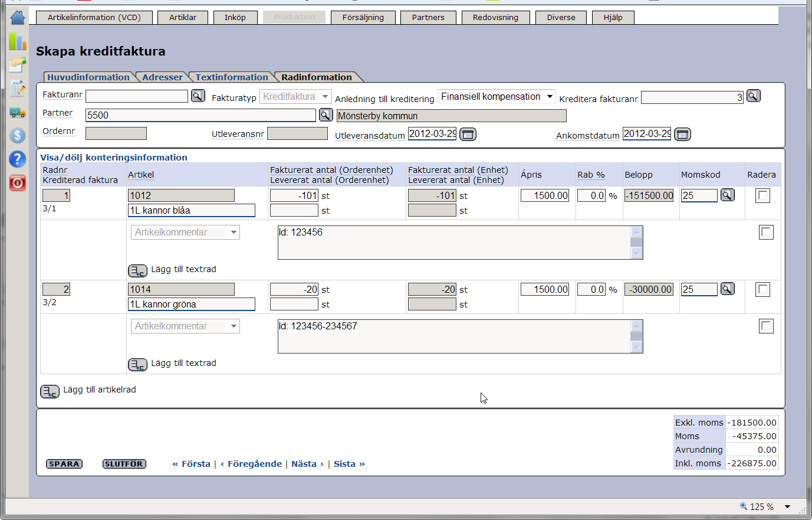The width and height of the screenshot is (812, 520).
Task: Open the Inköp menu
Action: tap(235, 17)
